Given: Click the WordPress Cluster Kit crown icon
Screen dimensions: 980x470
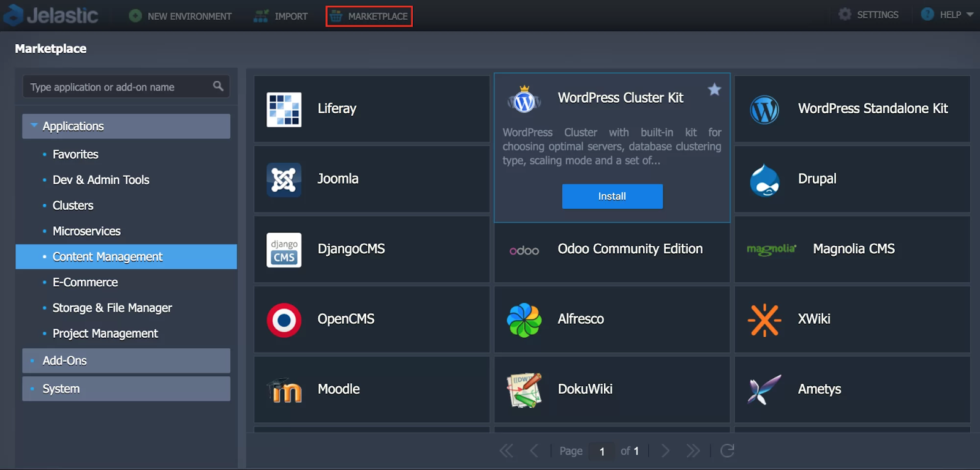Looking at the screenshot, I should pyautogui.click(x=524, y=99).
